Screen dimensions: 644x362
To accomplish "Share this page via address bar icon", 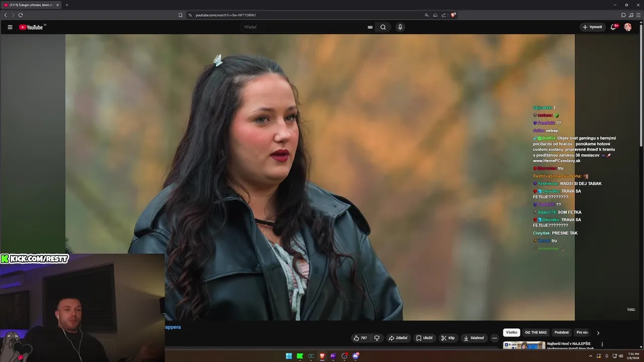I will (x=444, y=15).
